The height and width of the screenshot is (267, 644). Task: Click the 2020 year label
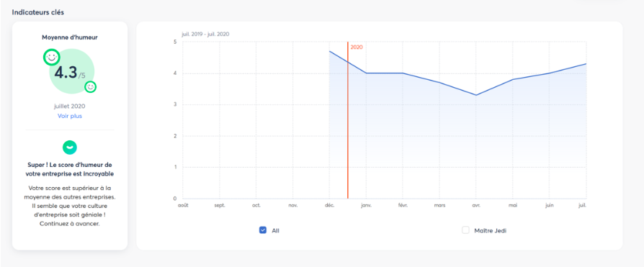click(x=357, y=47)
